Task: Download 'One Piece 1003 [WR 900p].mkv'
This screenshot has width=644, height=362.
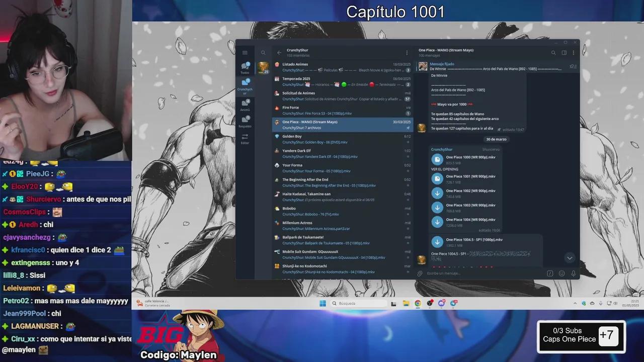Action: coord(437,207)
